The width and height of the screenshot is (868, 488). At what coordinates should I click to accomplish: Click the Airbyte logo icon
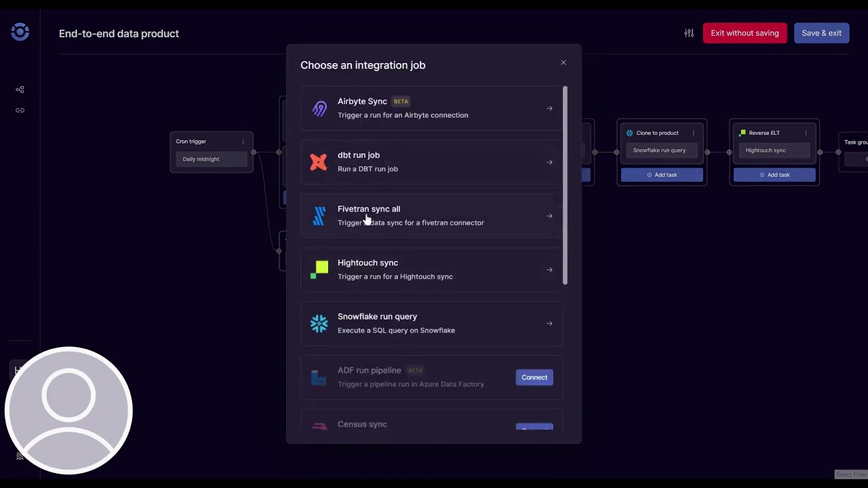(319, 108)
